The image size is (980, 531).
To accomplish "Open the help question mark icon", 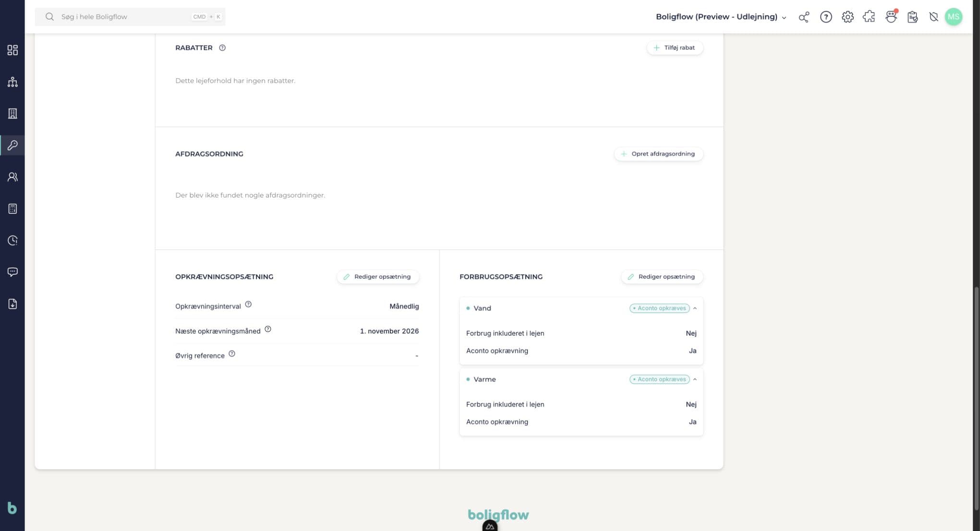I will click(826, 17).
